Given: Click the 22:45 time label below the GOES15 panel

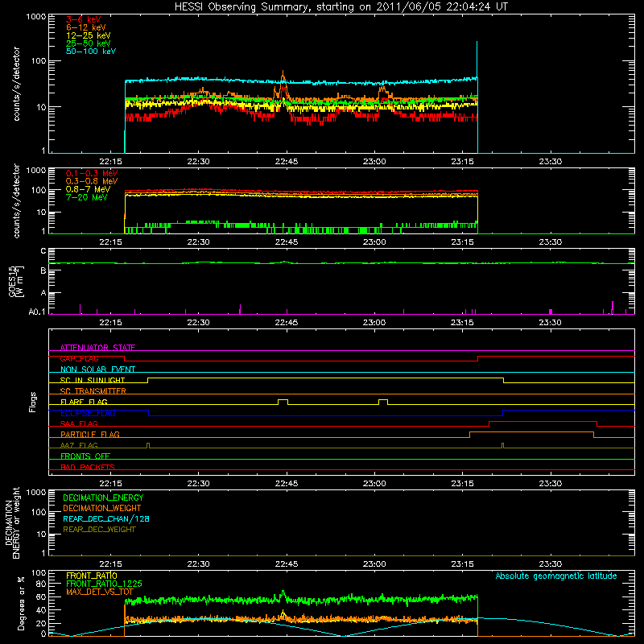Looking at the screenshot, I should [287, 323].
